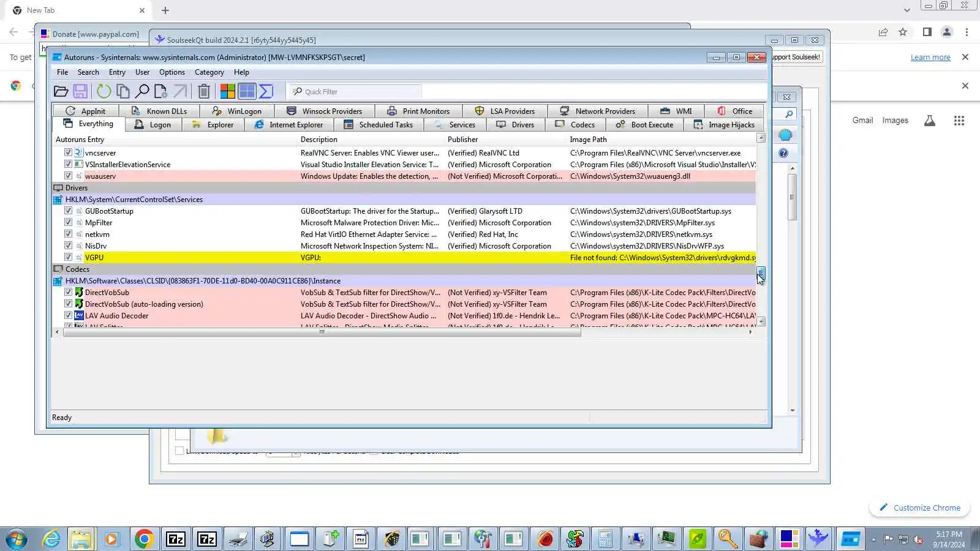Click the entry Properties page icon in toolbar
Viewport: 980px width, 551px height.
coord(161,92)
